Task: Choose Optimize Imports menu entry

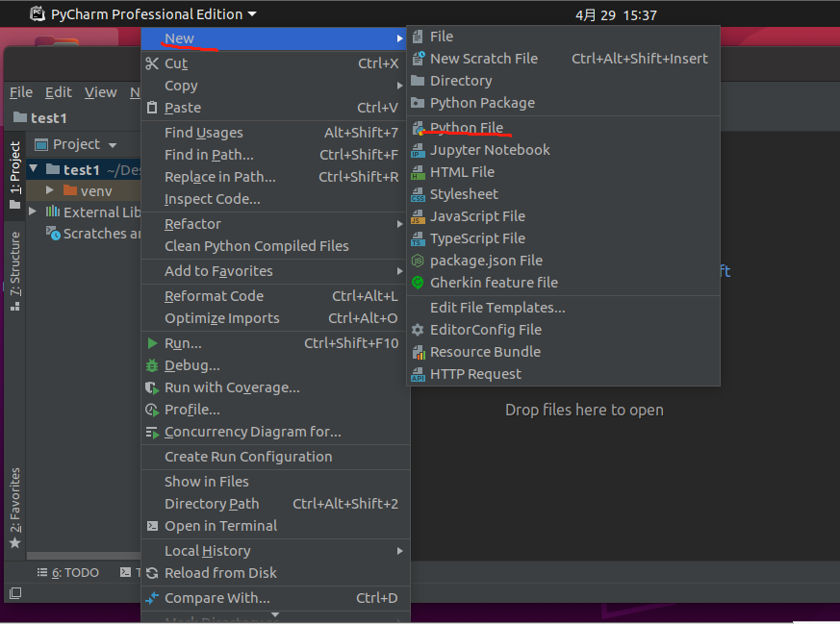Action: point(274,318)
